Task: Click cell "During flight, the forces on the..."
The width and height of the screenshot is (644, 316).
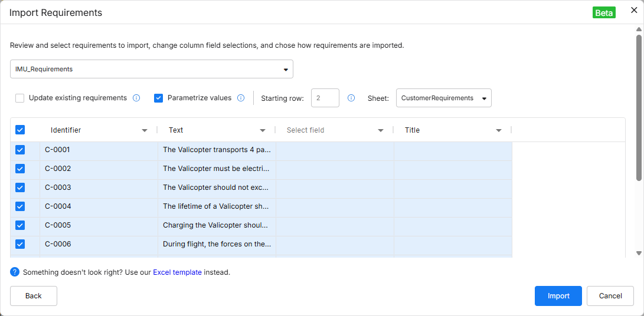Action: click(217, 244)
